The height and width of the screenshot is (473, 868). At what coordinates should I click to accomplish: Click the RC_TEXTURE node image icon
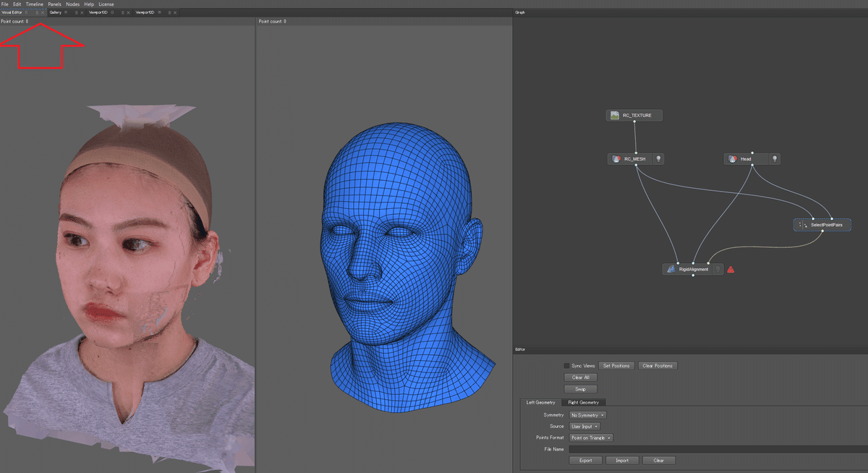tap(615, 116)
